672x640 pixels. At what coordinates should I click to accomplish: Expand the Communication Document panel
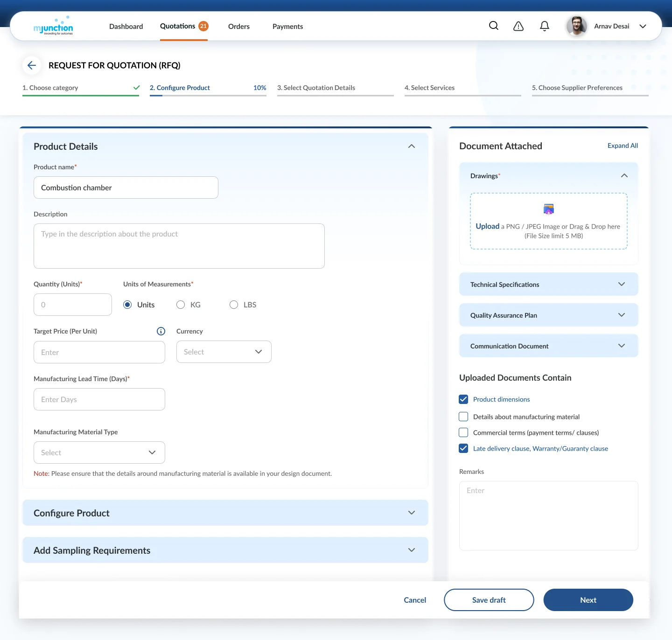(549, 346)
